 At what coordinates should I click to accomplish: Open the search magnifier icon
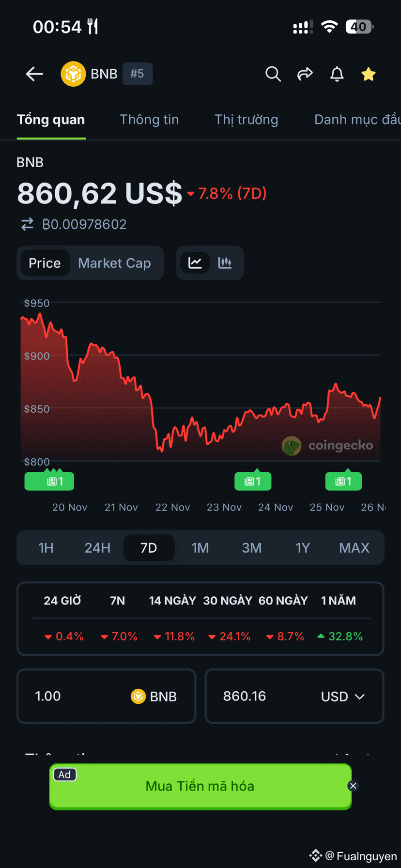(x=273, y=74)
